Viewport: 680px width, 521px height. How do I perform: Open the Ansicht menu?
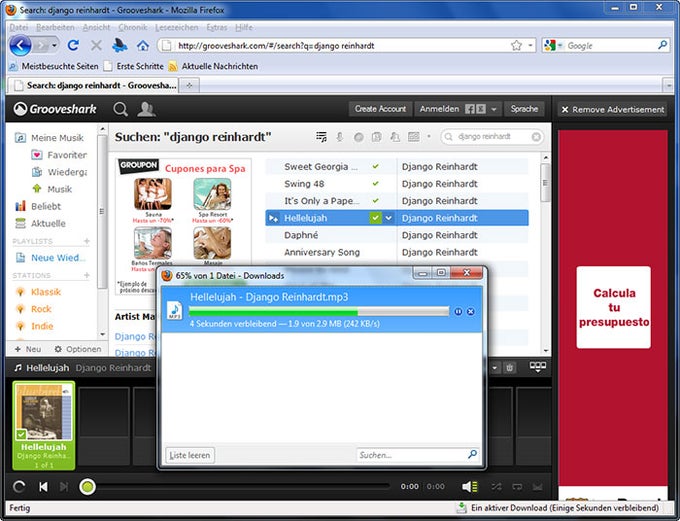[96, 27]
